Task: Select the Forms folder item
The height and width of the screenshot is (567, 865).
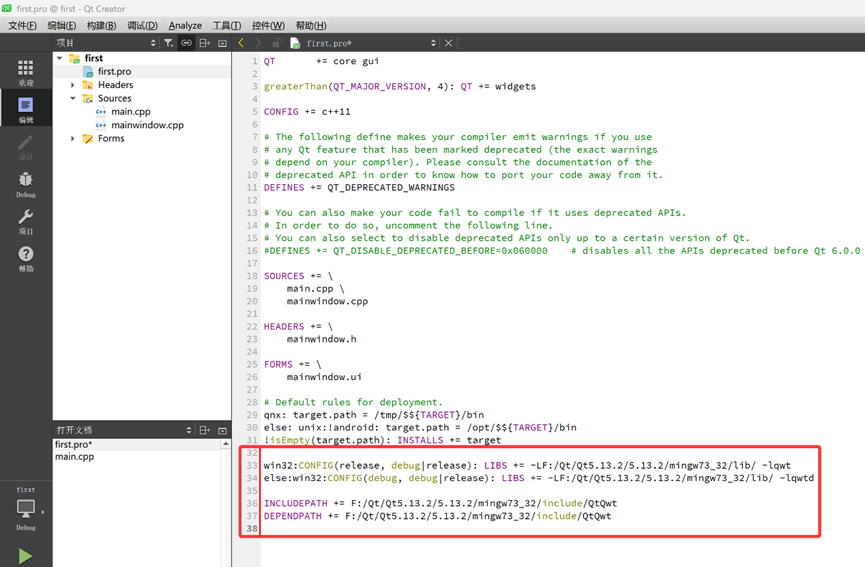Action: 111,138
